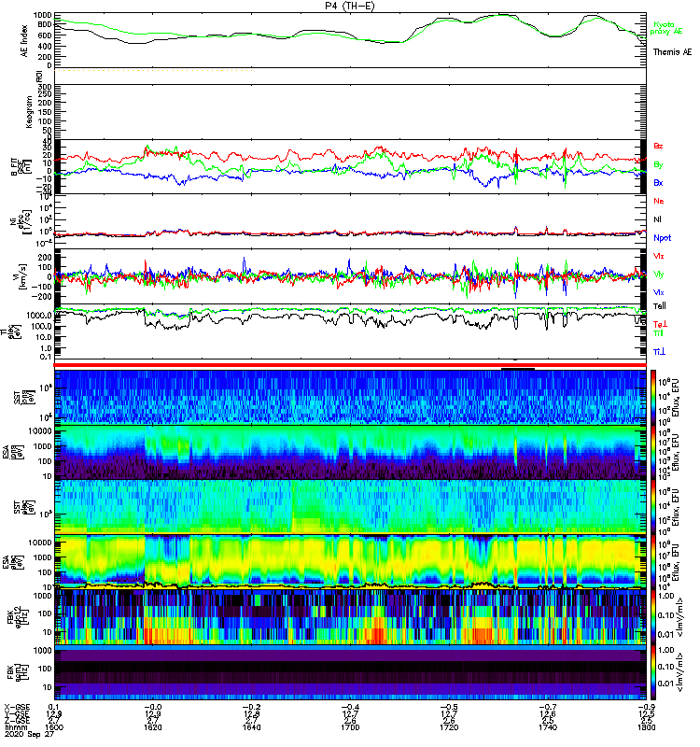700x747 pixels.
Task: Click the 1620 time tick label
Action: point(152,727)
